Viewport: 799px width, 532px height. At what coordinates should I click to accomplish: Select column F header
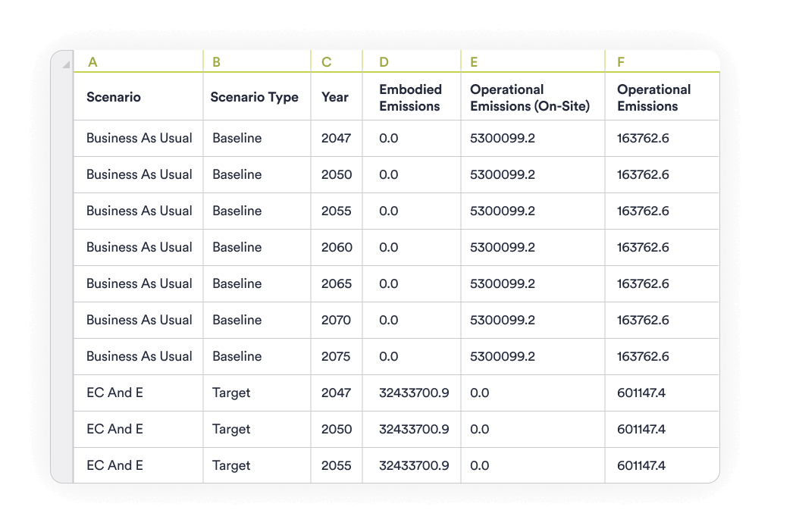click(x=662, y=61)
